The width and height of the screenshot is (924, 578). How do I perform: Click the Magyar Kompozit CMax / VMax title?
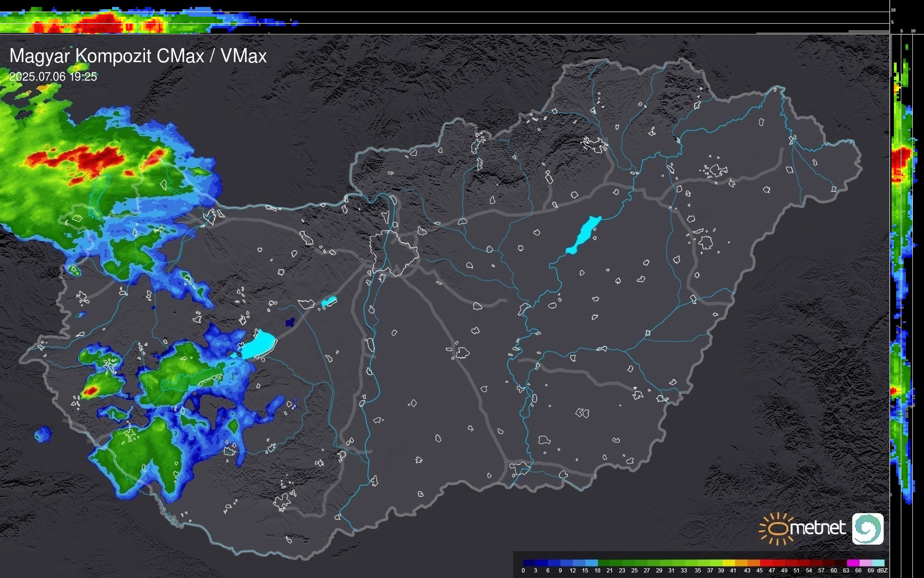point(138,56)
